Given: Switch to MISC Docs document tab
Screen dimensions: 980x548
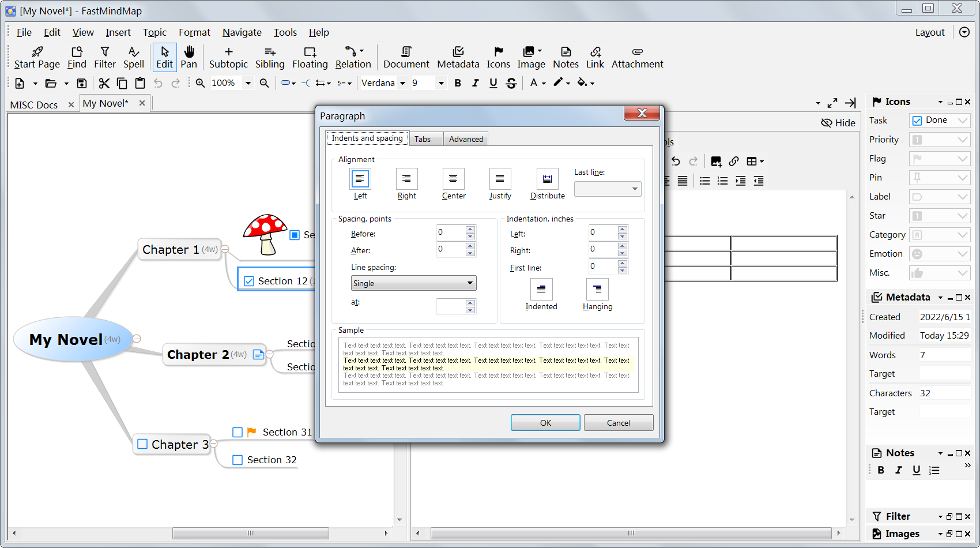Looking at the screenshot, I should (x=34, y=104).
